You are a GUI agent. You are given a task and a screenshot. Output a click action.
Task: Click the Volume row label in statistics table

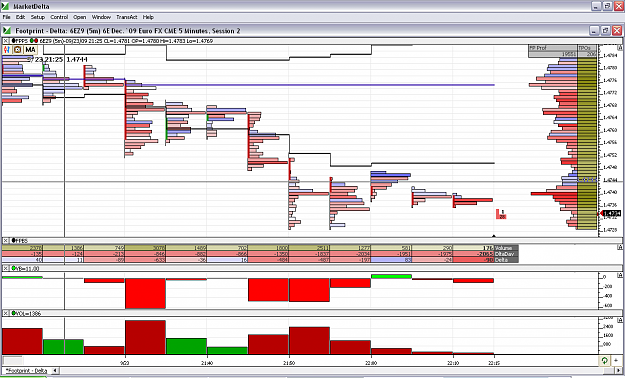[506, 248]
